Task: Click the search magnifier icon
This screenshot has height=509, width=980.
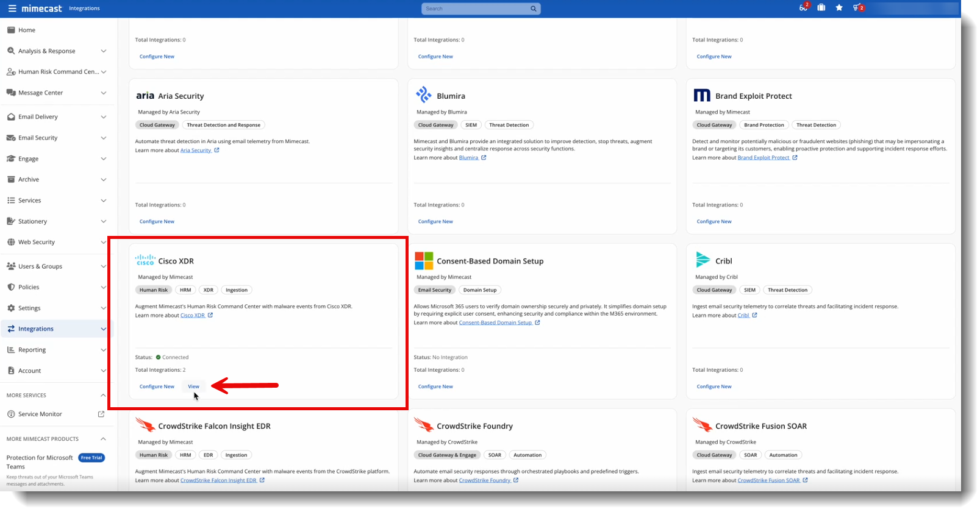Action: pos(533,9)
